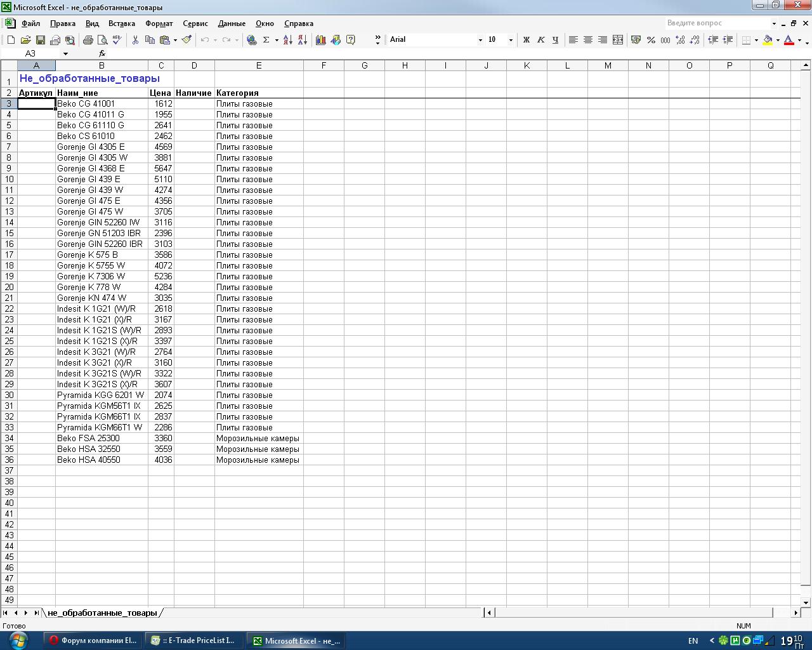812x650 pixels.
Task: Open Microsoft Excel Help
Action: click(x=351, y=40)
